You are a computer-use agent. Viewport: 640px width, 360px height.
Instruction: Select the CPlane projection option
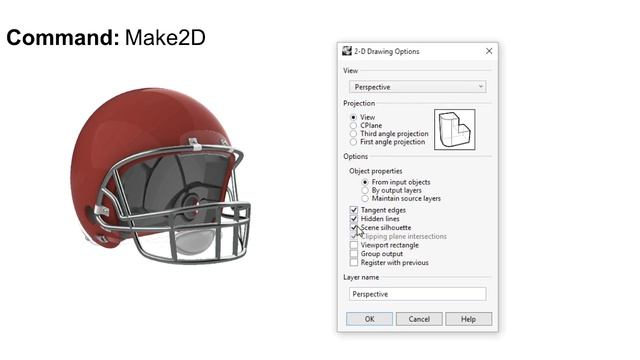pos(353,125)
